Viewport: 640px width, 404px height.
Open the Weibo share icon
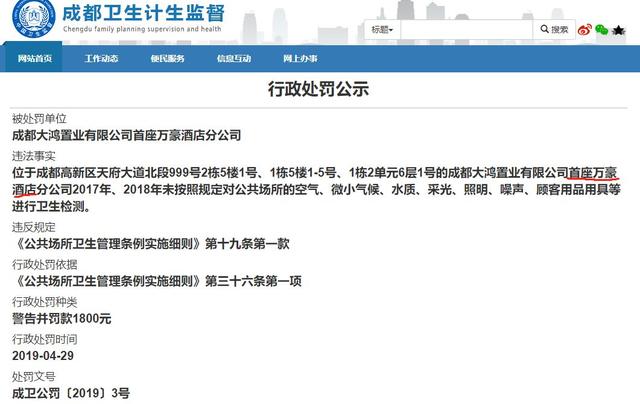pyautogui.click(x=584, y=30)
